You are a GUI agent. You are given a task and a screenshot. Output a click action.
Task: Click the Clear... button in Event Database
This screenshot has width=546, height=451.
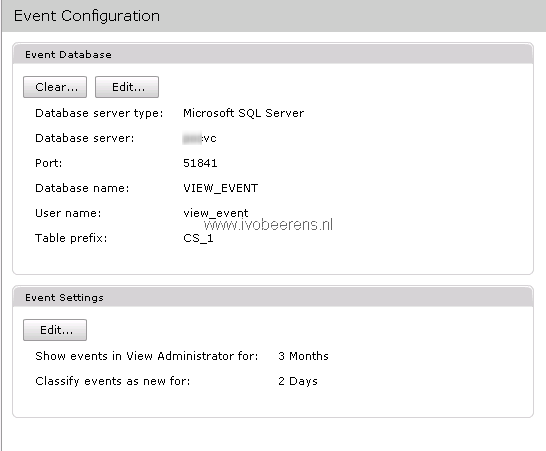click(x=55, y=87)
